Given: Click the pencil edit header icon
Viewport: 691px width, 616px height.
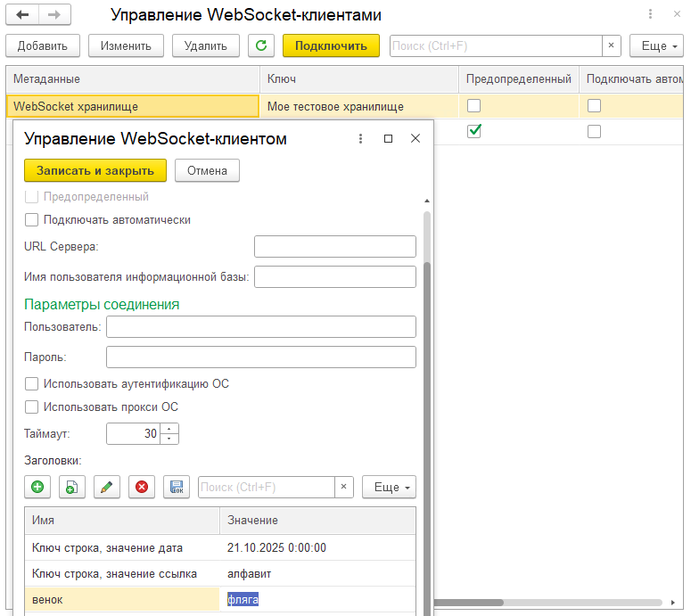Looking at the screenshot, I should [106, 487].
